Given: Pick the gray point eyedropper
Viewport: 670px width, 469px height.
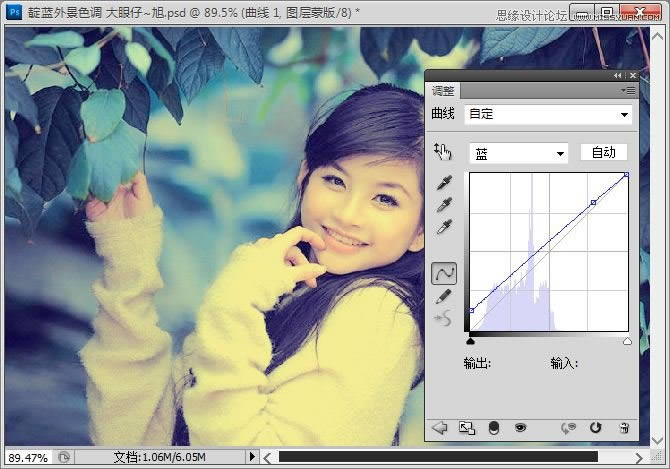Looking at the screenshot, I should (x=445, y=206).
